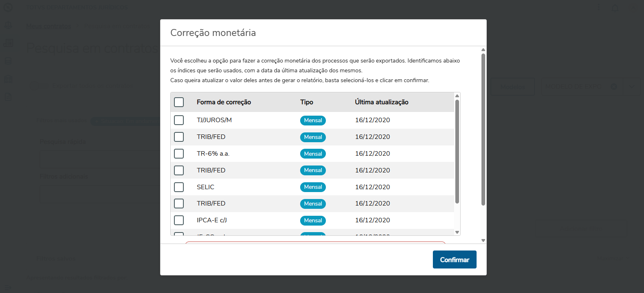644x293 pixels.
Task: Open the scales of justice sidebar icon
Action: 8,25
